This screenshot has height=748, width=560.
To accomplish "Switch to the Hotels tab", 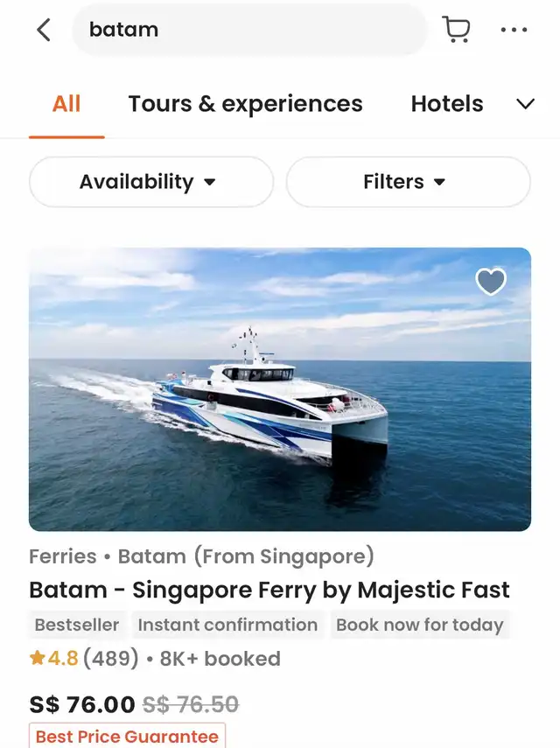I will 447,104.
